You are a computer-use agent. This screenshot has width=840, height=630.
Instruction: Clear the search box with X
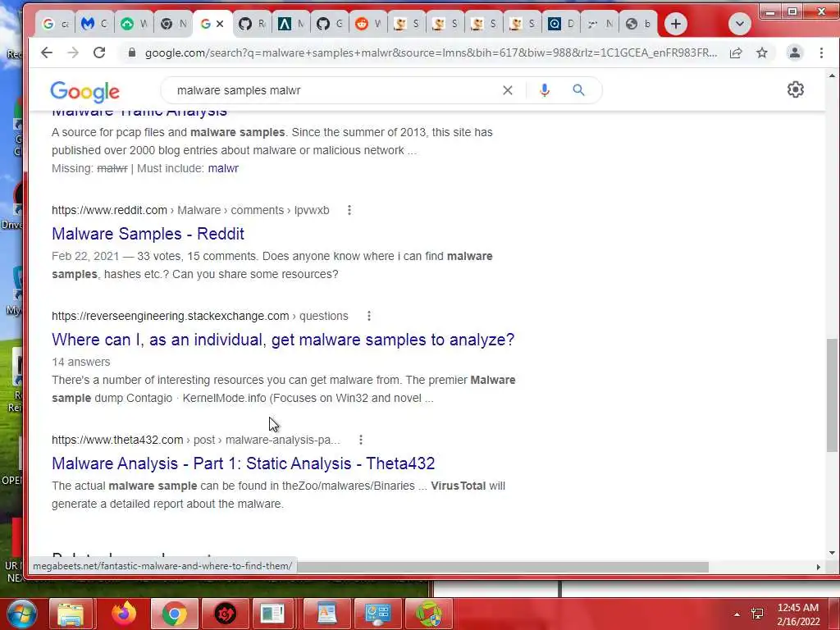click(x=507, y=90)
